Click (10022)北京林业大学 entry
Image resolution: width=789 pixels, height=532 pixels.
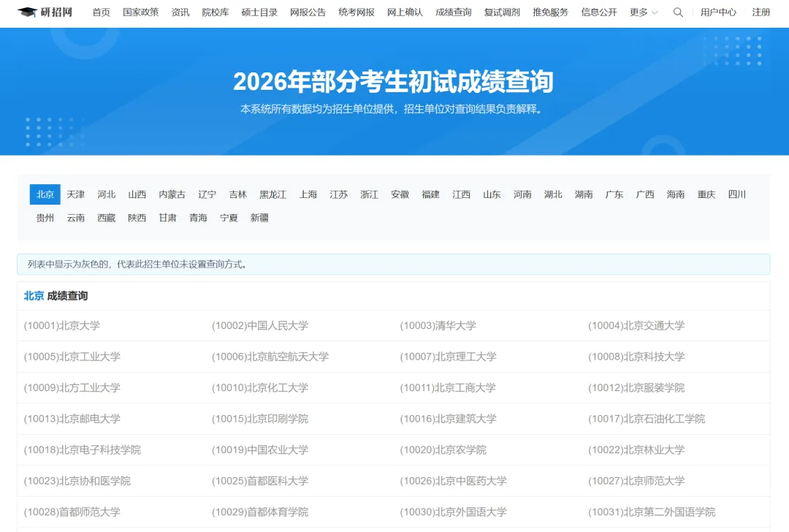pos(636,450)
